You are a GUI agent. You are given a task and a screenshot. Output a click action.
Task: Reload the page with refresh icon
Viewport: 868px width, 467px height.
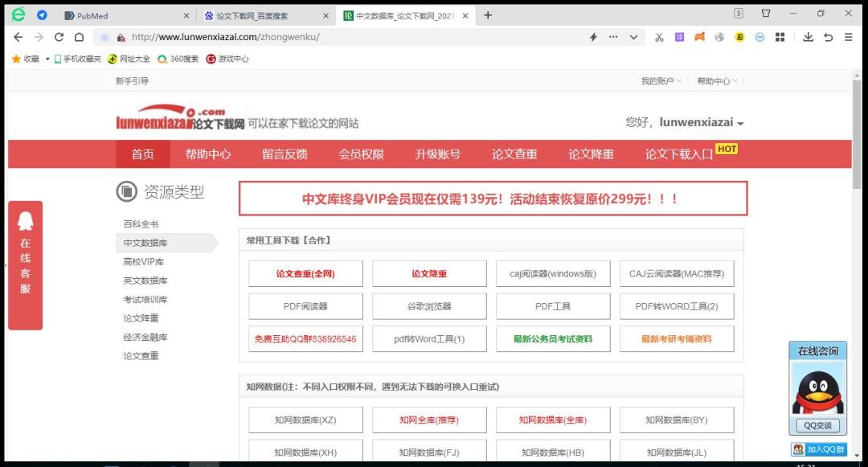click(59, 37)
